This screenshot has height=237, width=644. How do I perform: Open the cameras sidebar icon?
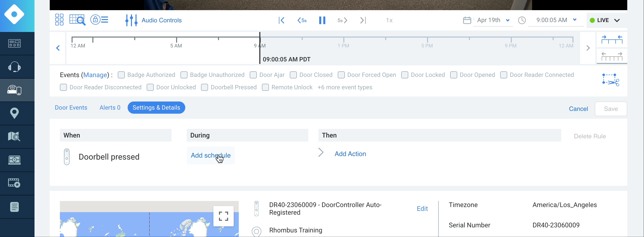click(14, 90)
